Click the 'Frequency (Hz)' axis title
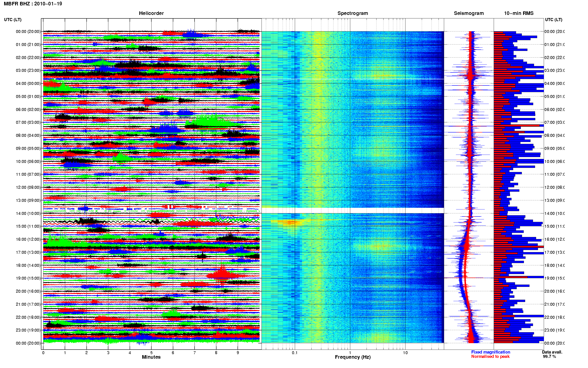 353,357
